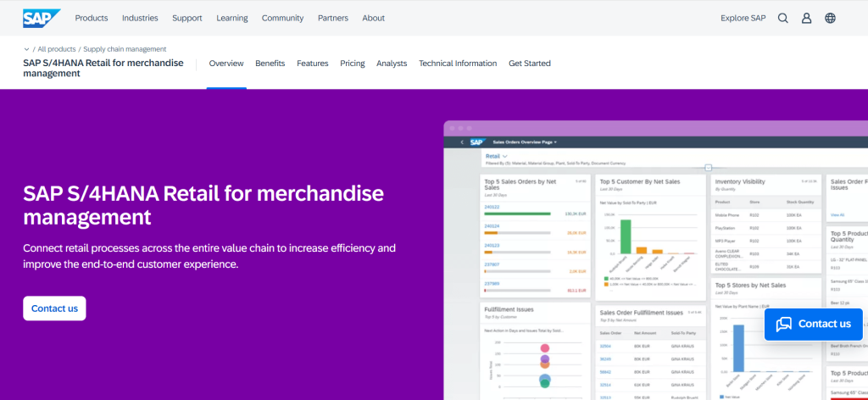Open the About menu
Screen dimensions: 868x400
[x=374, y=18]
